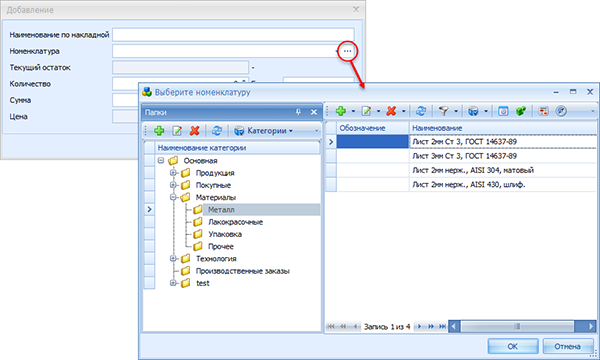Click the Текущий остаток field
600x360 pixels.
click(181, 67)
